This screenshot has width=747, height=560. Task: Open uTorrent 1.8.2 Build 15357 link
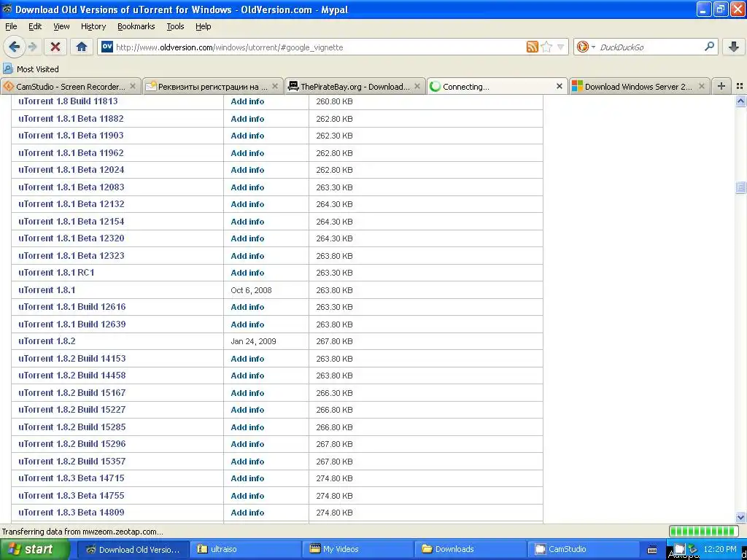[x=72, y=461]
